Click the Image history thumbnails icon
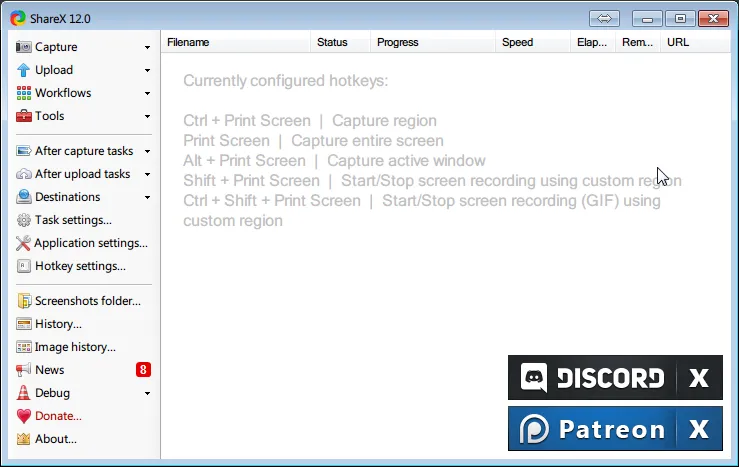 pos(24,347)
